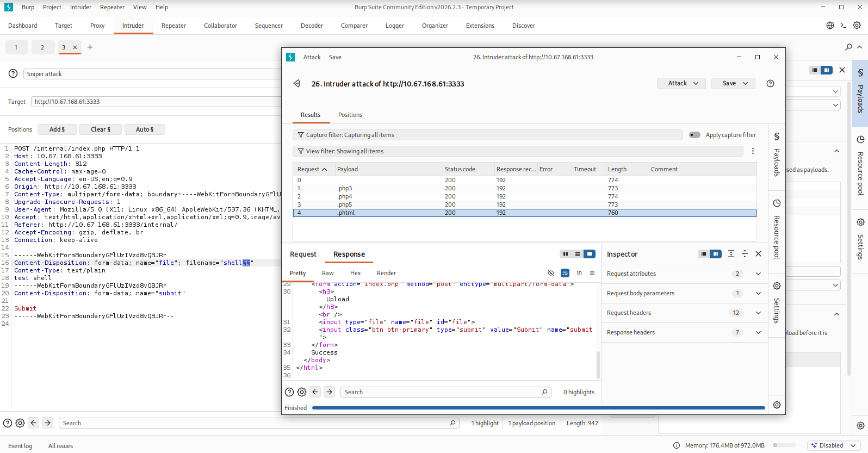Open the Sniper attack type dropdown
This screenshot has width=868, height=453.
point(152,74)
